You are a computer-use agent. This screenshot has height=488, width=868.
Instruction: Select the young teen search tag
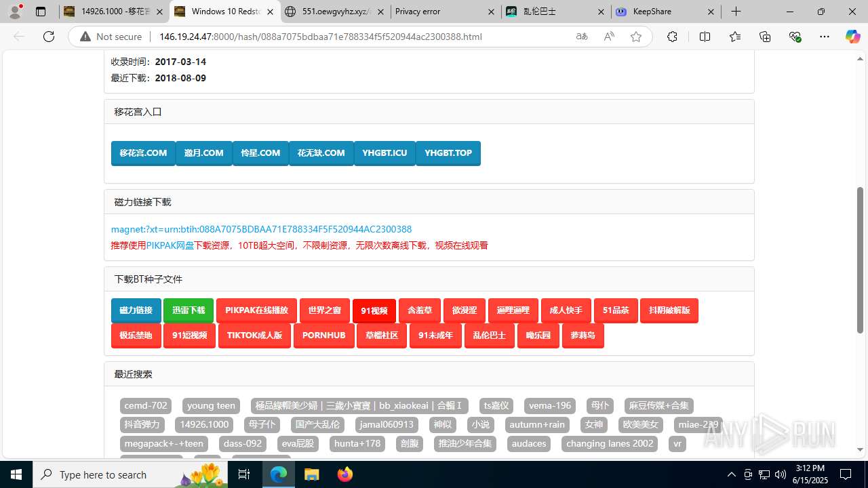click(x=211, y=406)
